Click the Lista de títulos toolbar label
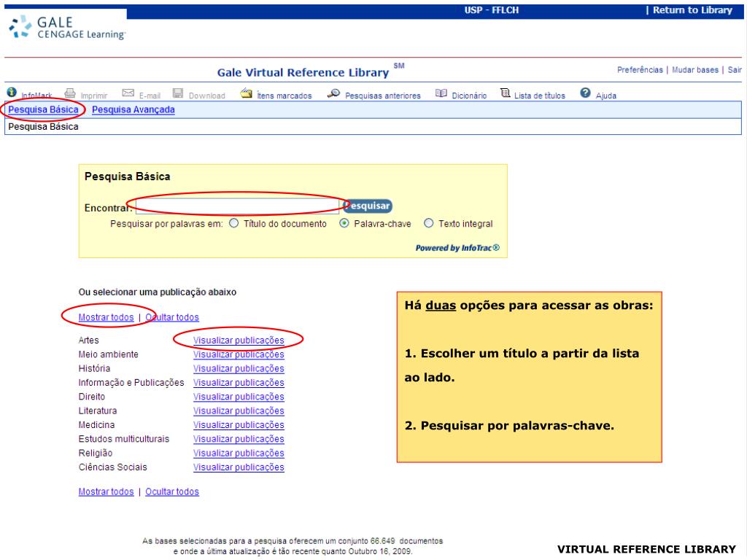Viewport: 747px width, 560px height. point(539,96)
